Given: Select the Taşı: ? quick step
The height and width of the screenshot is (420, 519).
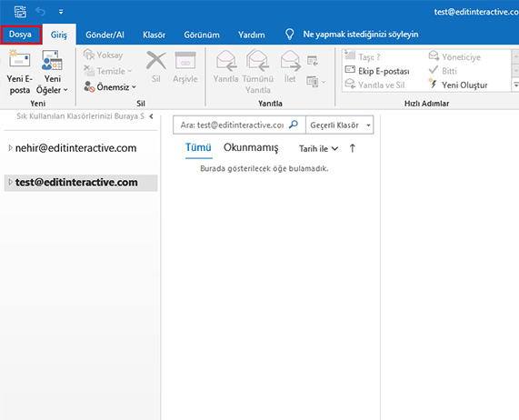Looking at the screenshot, I should tap(363, 56).
